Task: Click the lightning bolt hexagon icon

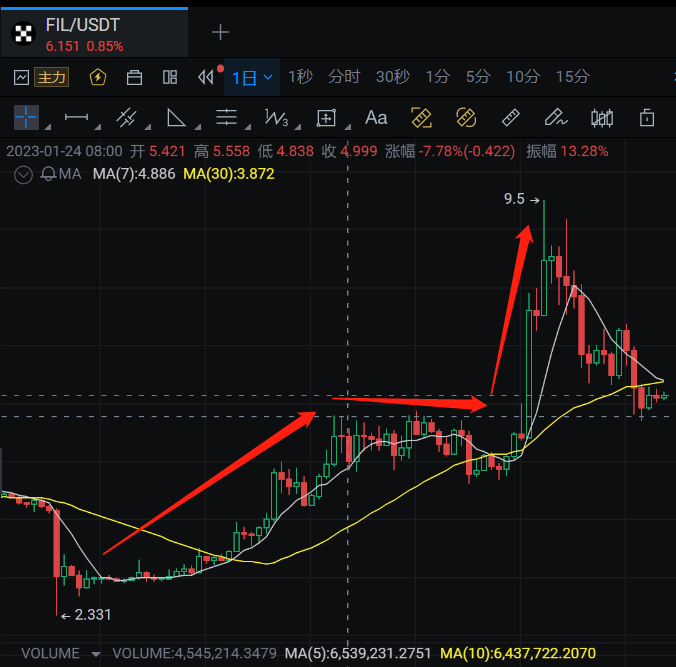Action: (98, 77)
